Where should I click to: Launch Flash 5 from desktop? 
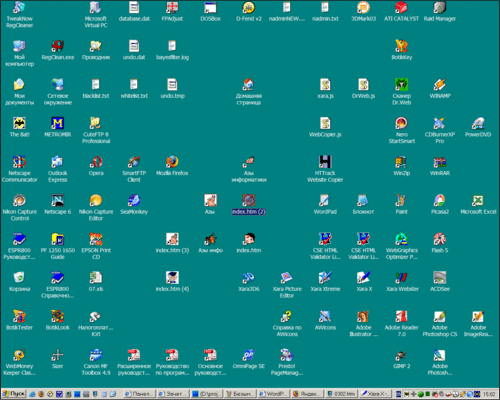[x=440, y=239]
